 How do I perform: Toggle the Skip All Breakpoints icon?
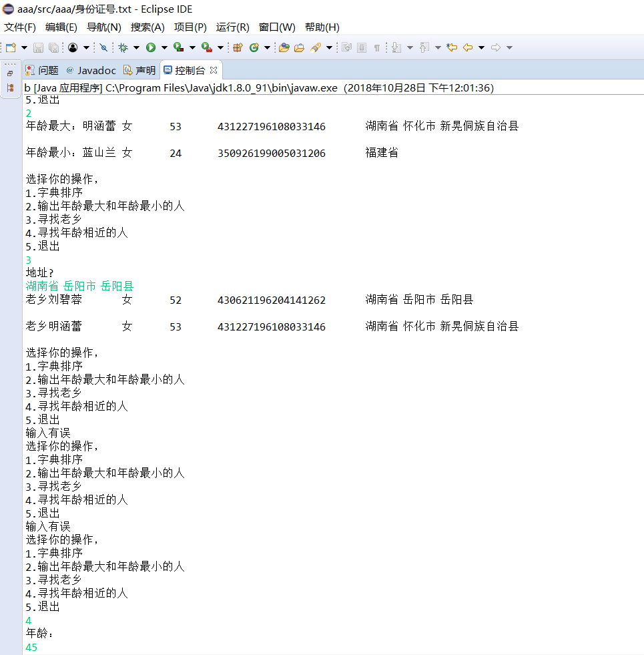103,47
